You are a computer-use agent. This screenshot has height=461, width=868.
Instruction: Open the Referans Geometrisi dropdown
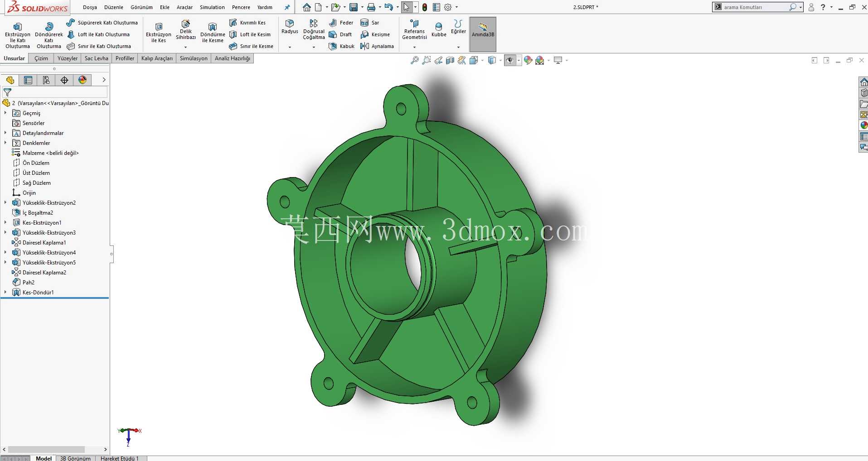tap(414, 47)
